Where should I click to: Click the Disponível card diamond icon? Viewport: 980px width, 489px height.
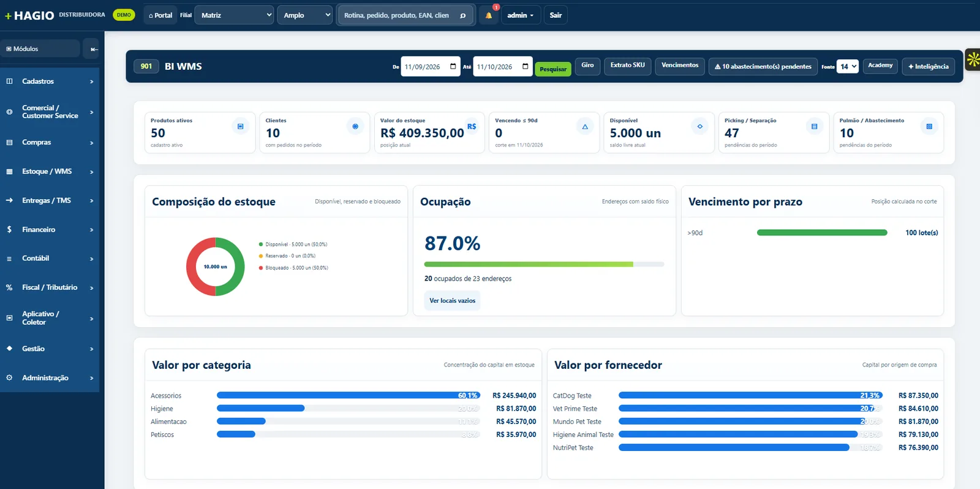699,126
